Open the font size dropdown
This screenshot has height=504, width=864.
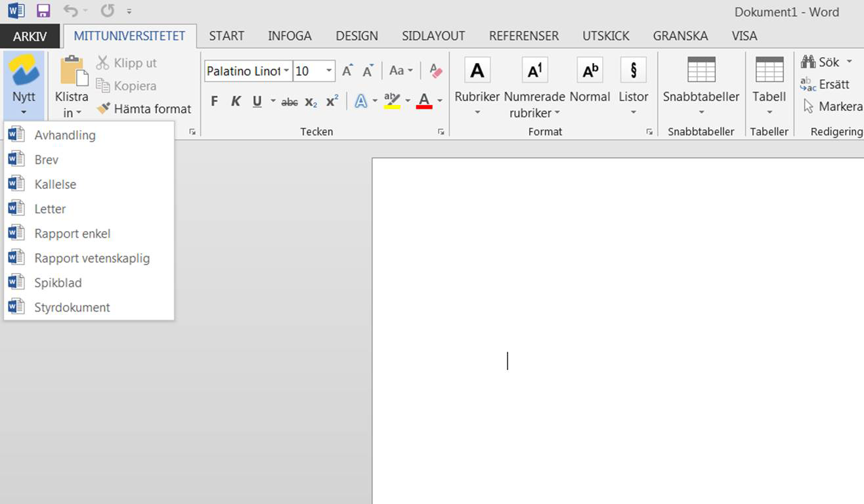click(x=329, y=71)
